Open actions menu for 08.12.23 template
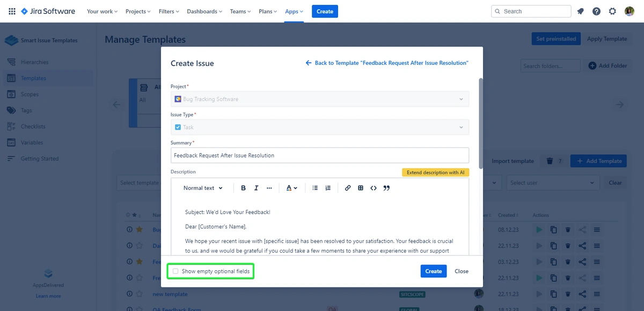Viewport: 644px width, 311px height. (x=597, y=229)
